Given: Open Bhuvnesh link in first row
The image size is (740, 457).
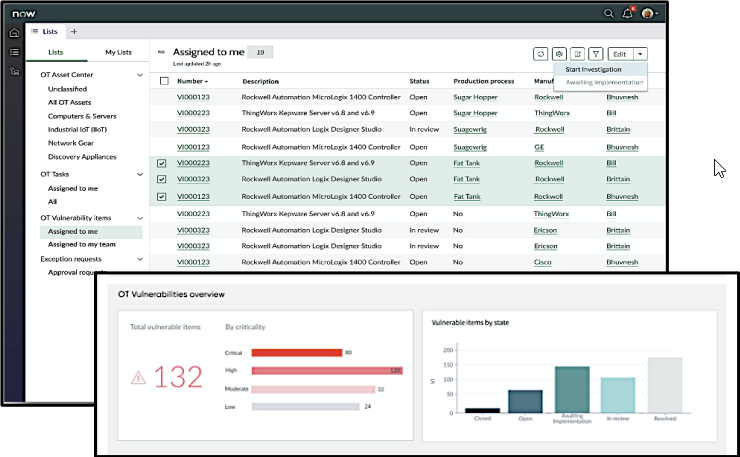Looking at the screenshot, I should point(622,97).
